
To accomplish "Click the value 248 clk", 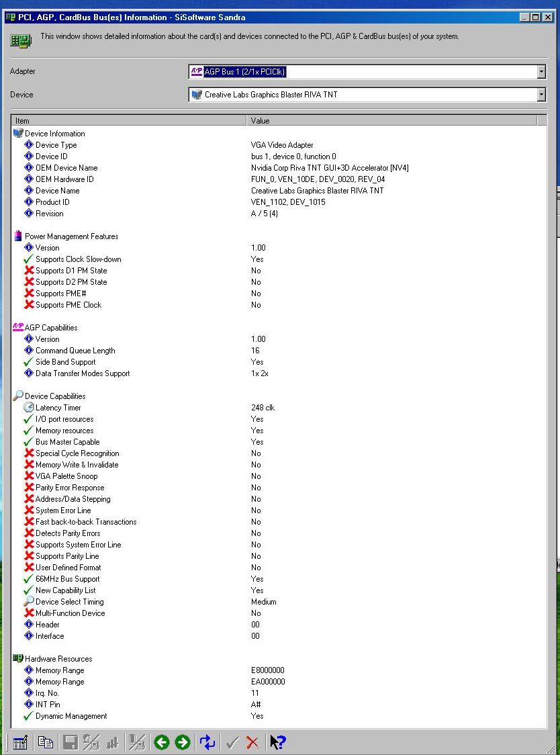I will [263, 407].
